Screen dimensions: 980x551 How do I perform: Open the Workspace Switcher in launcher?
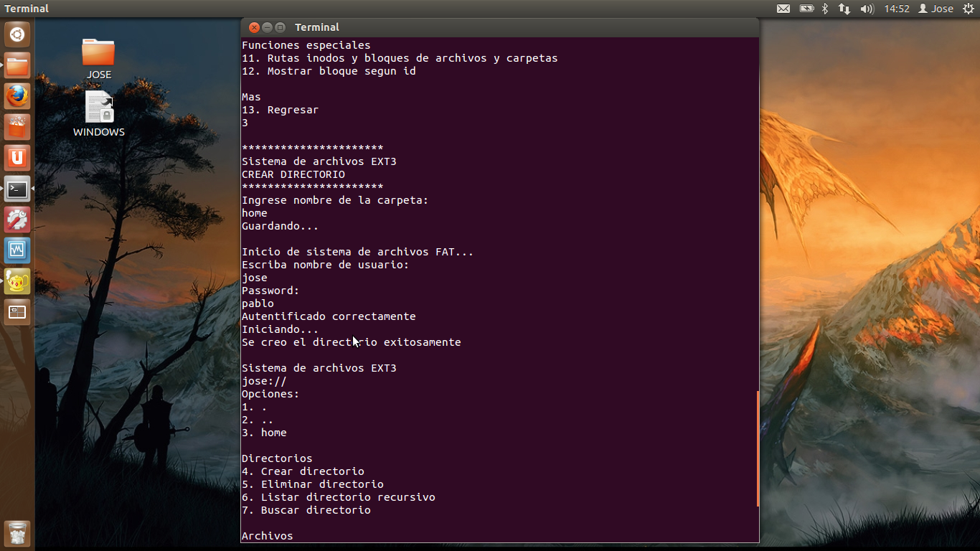click(17, 313)
